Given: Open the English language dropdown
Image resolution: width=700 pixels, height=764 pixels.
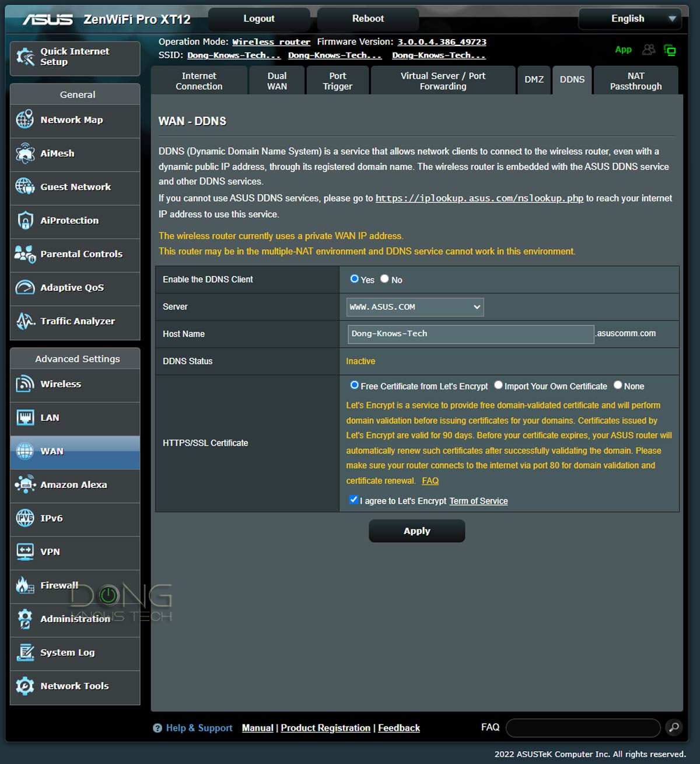Looking at the screenshot, I should (x=629, y=19).
